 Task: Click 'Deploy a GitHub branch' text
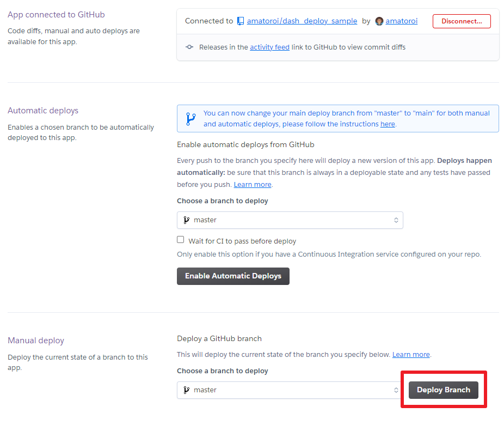pyautogui.click(x=219, y=338)
